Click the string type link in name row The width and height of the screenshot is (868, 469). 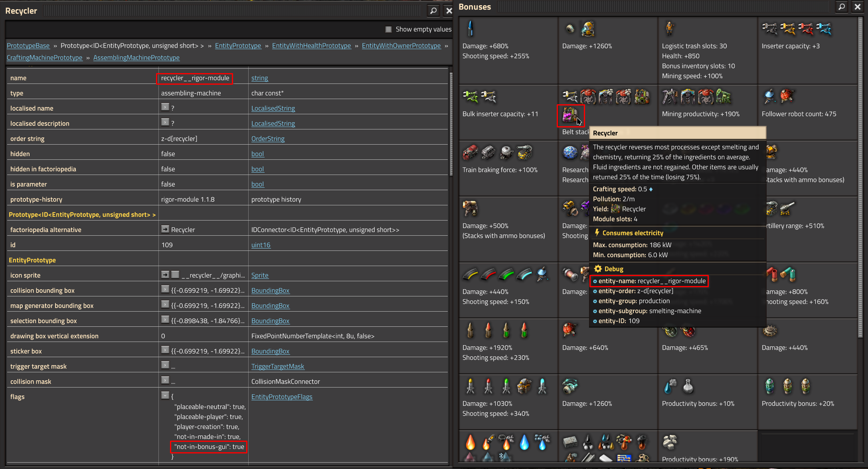(x=259, y=78)
